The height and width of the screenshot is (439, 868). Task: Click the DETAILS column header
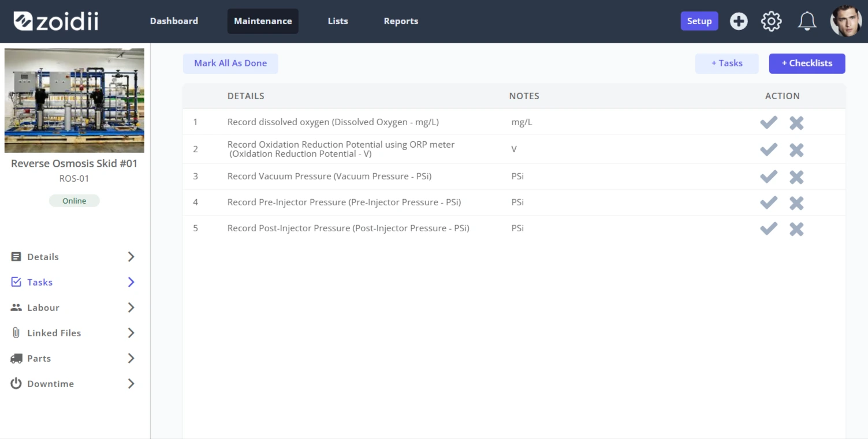point(246,96)
